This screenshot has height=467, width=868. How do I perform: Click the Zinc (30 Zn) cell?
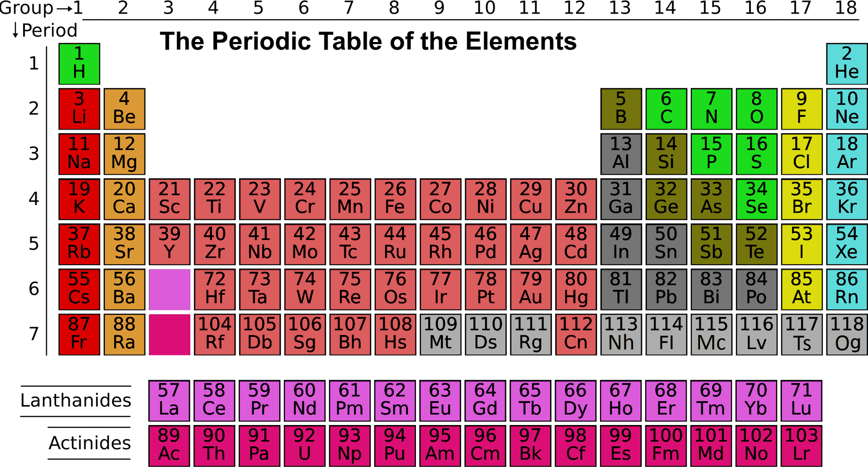(576, 199)
